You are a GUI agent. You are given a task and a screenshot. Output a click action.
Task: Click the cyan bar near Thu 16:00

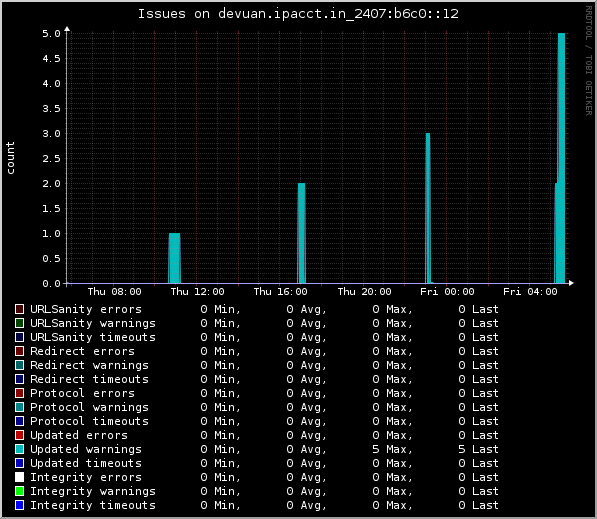point(302,233)
